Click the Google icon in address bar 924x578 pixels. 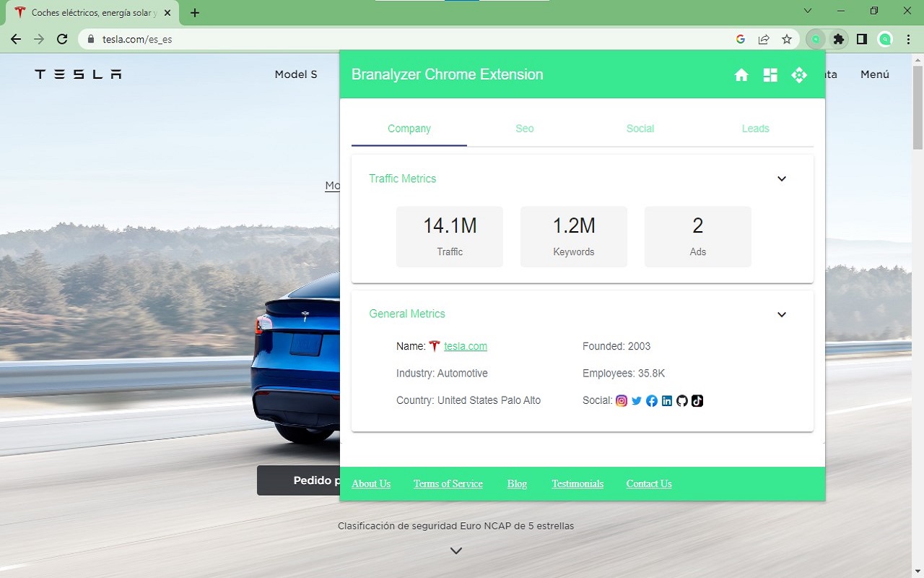click(x=741, y=40)
